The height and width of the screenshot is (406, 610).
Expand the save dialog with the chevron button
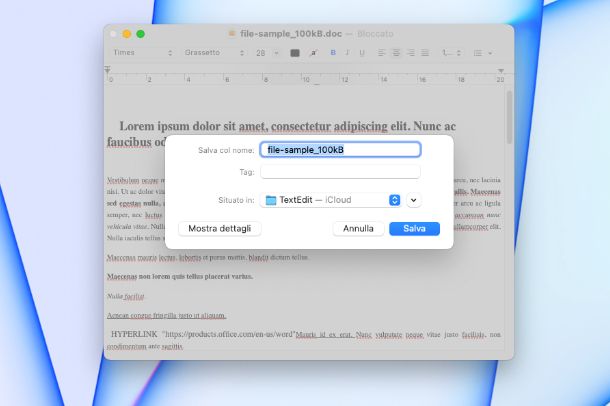(414, 200)
